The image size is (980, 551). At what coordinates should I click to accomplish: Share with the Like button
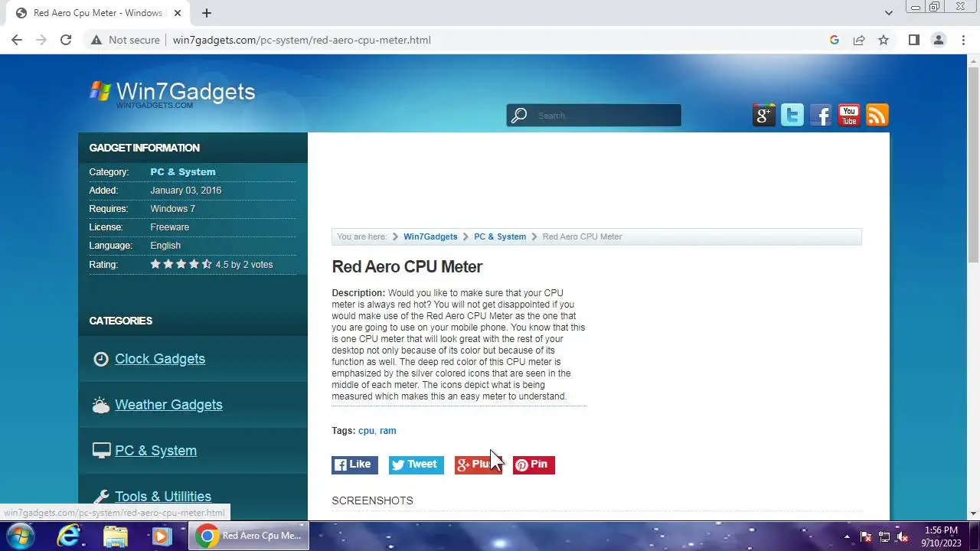pyautogui.click(x=354, y=465)
